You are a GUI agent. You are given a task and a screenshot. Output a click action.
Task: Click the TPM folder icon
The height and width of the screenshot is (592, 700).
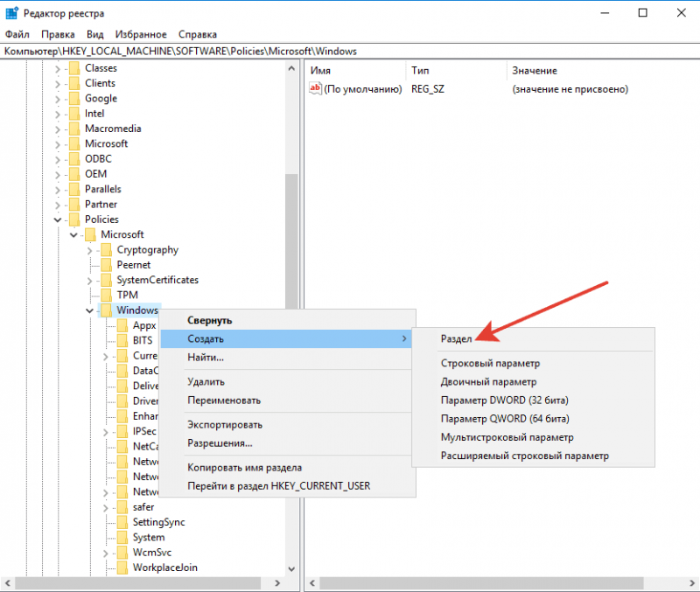pos(106,296)
